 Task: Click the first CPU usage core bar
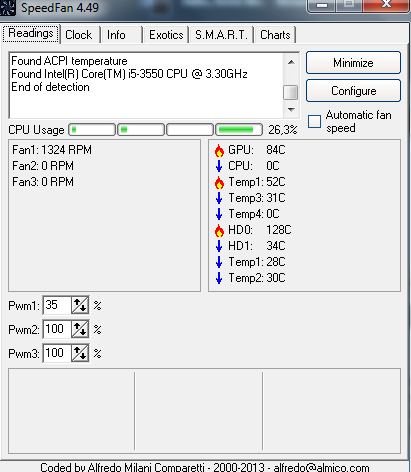point(92,130)
